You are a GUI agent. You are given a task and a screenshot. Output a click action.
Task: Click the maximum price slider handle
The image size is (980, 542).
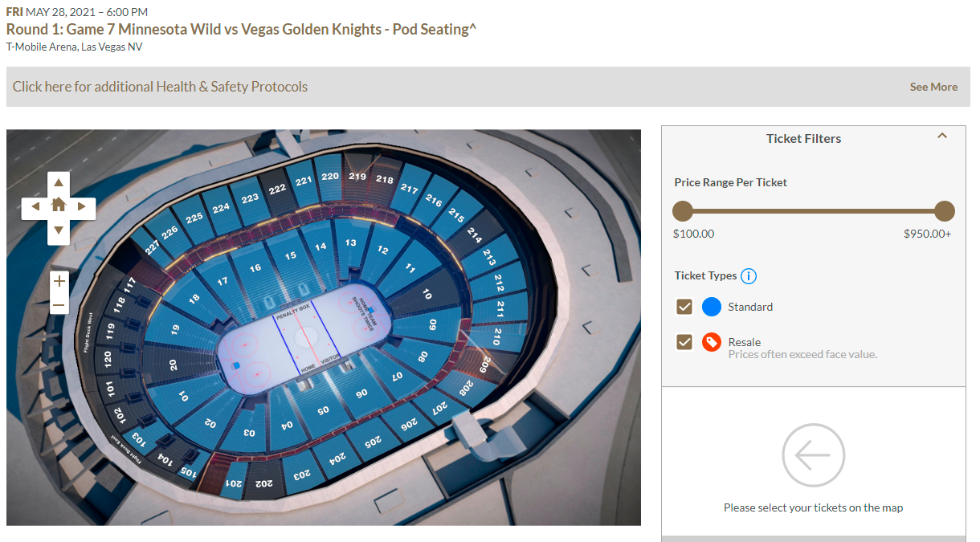[945, 211]
